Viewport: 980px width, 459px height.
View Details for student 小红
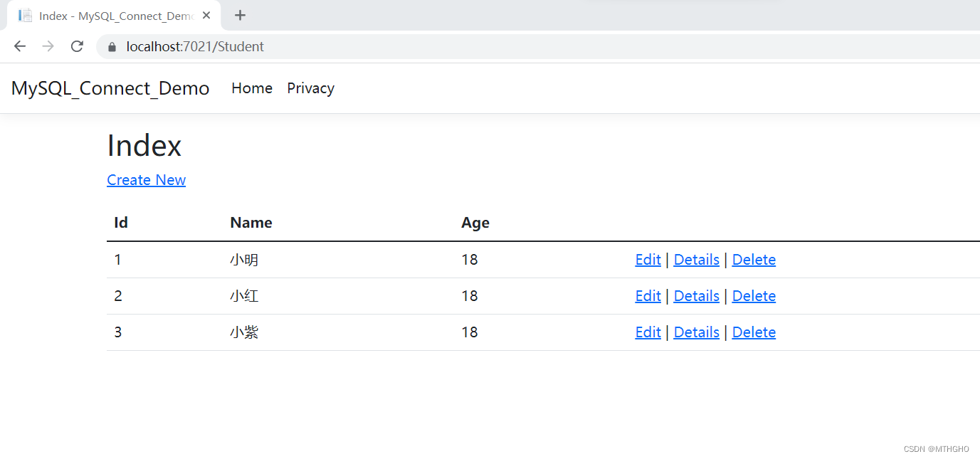pyautogui.click(x=696, y=296)
